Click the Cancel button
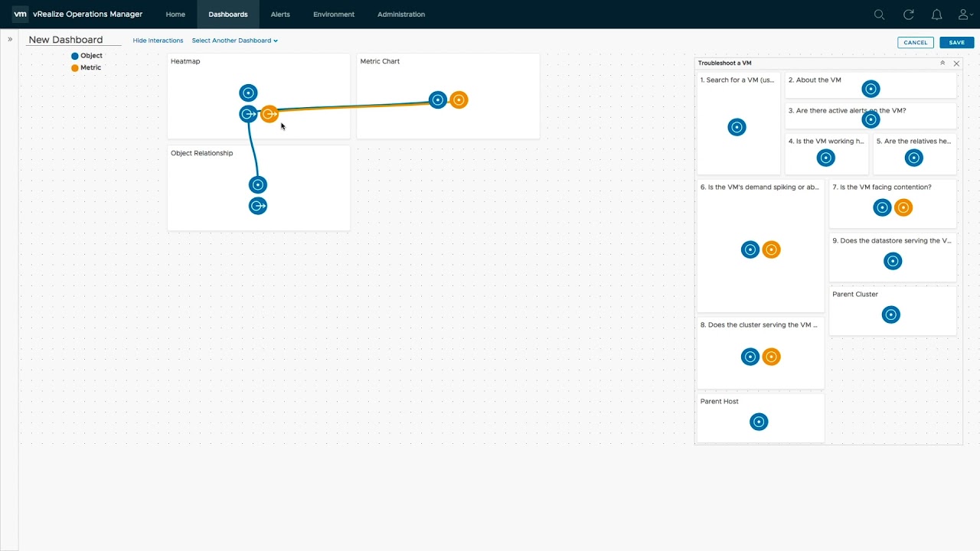This screenshot has height=551, width=980. coord(915,43)
